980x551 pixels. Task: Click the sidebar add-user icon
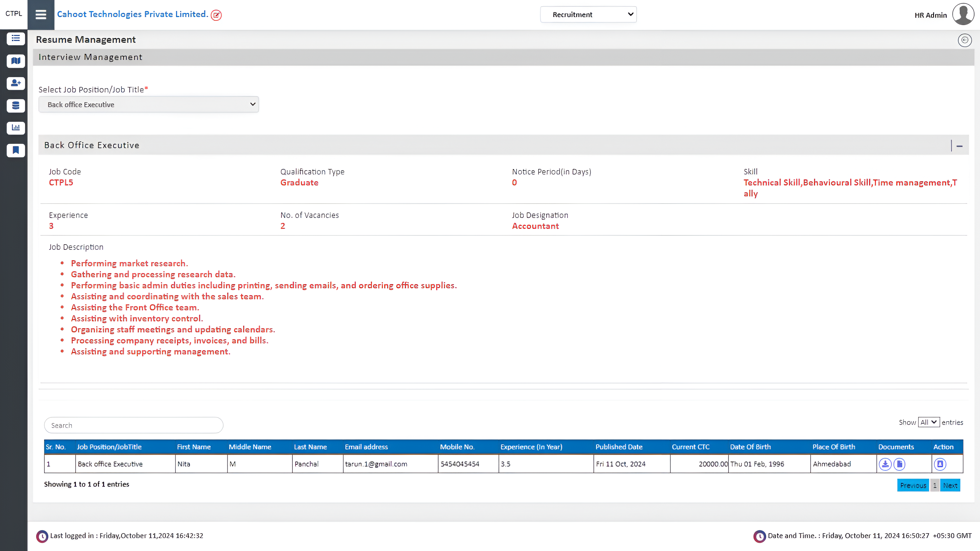pyautogui.click(x=16, y=83)
